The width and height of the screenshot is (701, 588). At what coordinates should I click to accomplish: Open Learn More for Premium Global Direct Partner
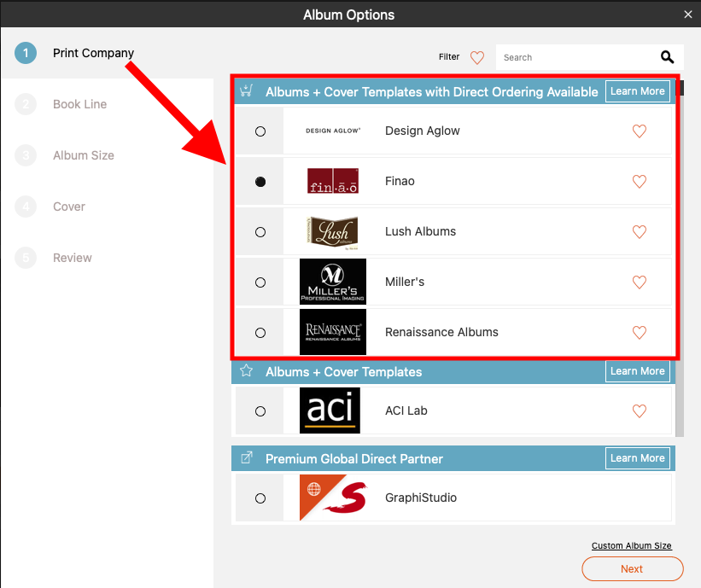(638, 458)
